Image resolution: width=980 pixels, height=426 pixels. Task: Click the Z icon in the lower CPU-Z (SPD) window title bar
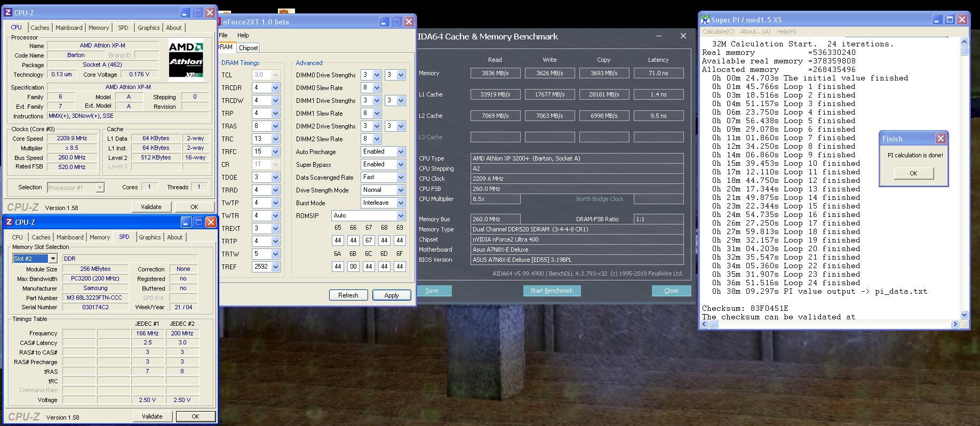point(9,222)
